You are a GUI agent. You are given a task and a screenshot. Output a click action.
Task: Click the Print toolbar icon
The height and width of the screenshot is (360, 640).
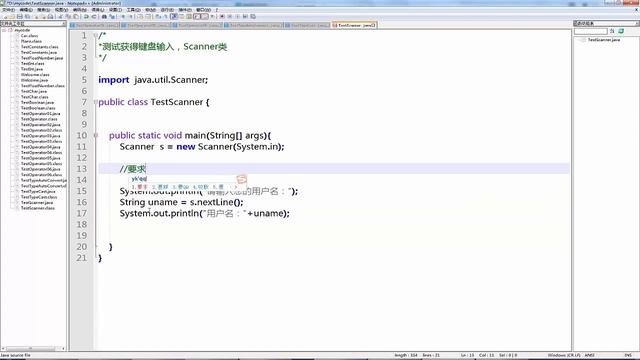[50, 17]
